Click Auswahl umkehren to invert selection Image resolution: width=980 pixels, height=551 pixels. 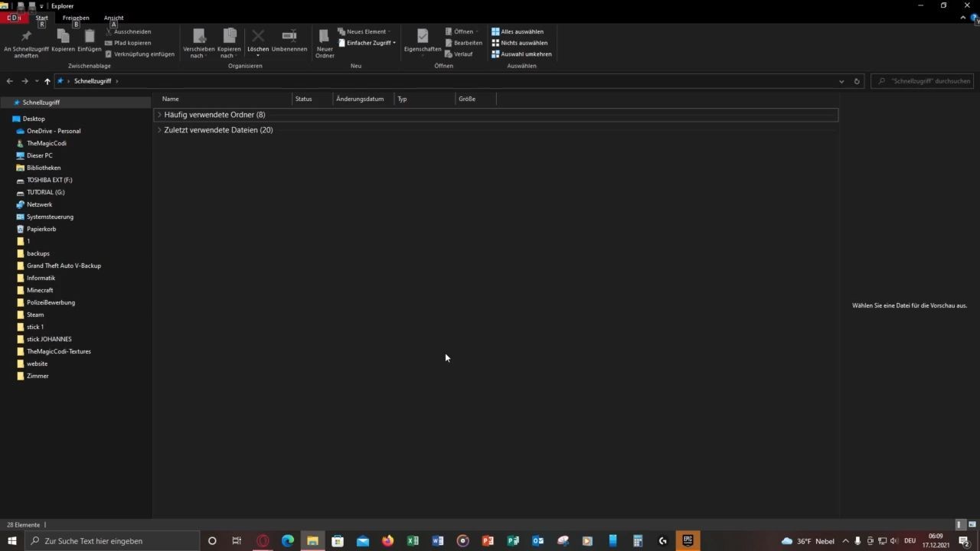pos(521,54)
